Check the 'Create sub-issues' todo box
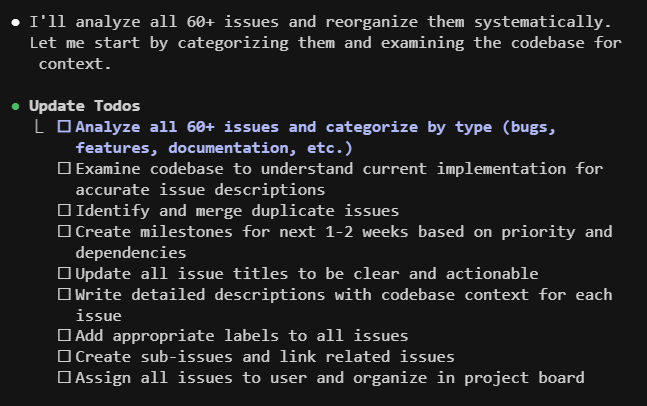The image size is (647, 406). (64, 356)
